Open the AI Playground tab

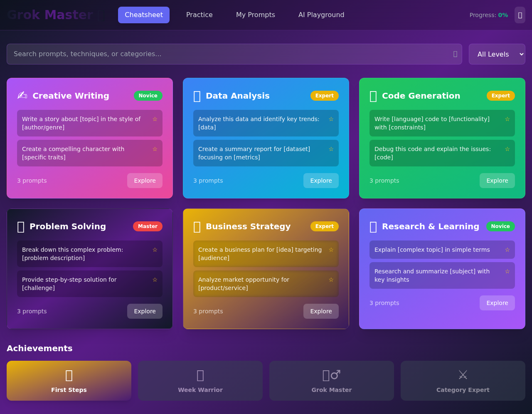pos(321,15)
